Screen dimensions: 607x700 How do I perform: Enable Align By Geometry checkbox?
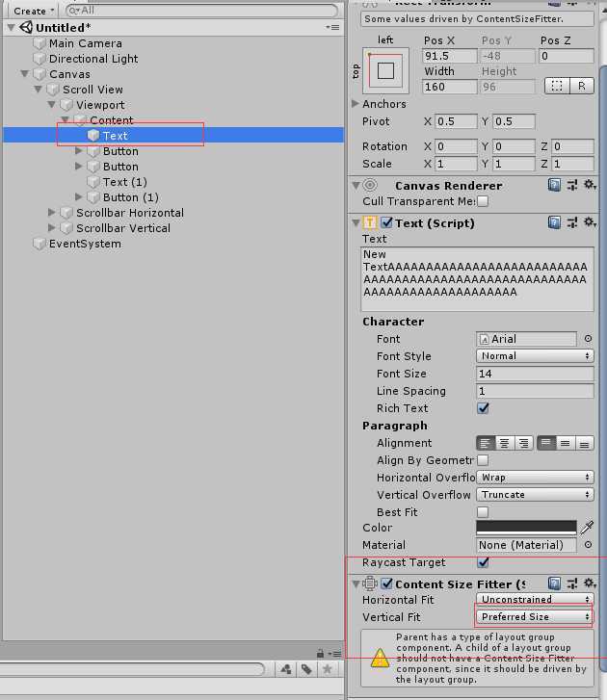point(483,460)
